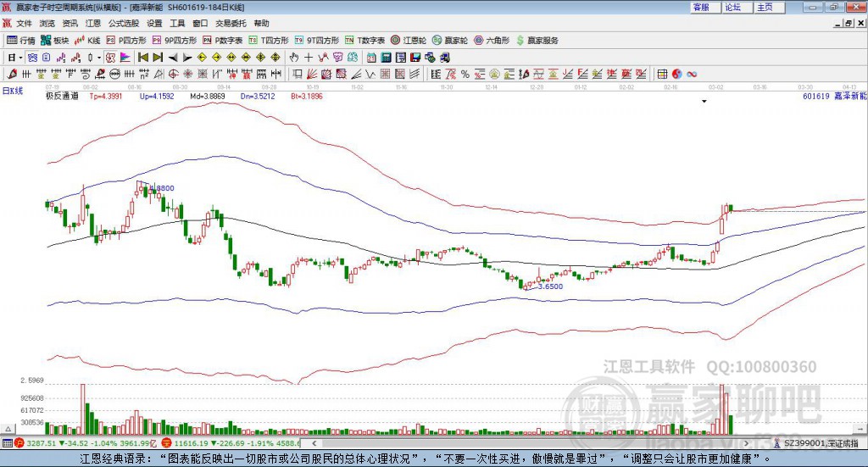Open the 帮助 menu
The width and height of the screenshot is (868, 467).
coord(261,23)
